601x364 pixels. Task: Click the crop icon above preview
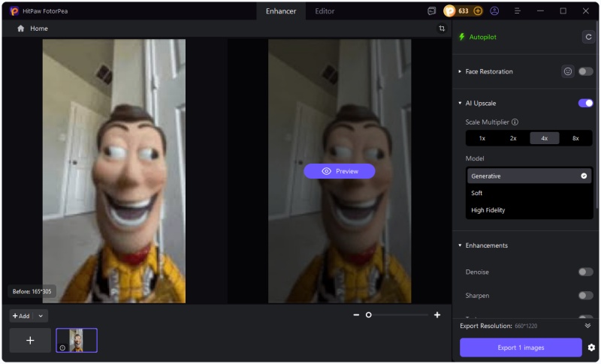[442, 29]
